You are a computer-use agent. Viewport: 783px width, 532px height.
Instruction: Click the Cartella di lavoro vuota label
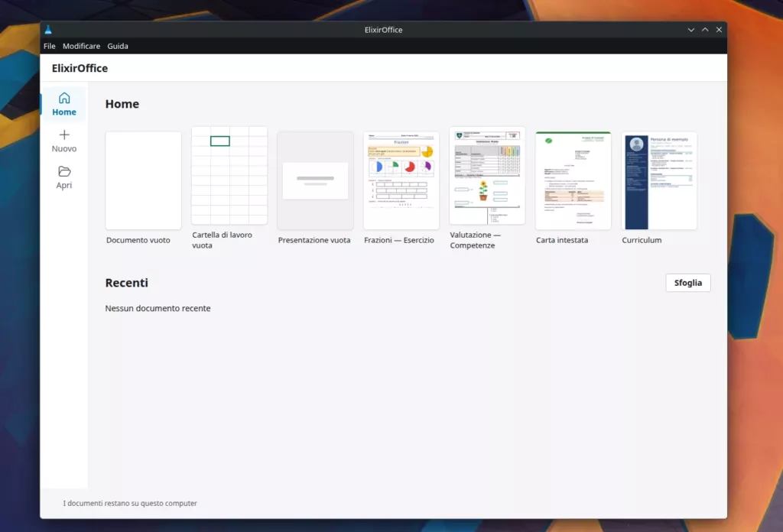coord(223,240)
